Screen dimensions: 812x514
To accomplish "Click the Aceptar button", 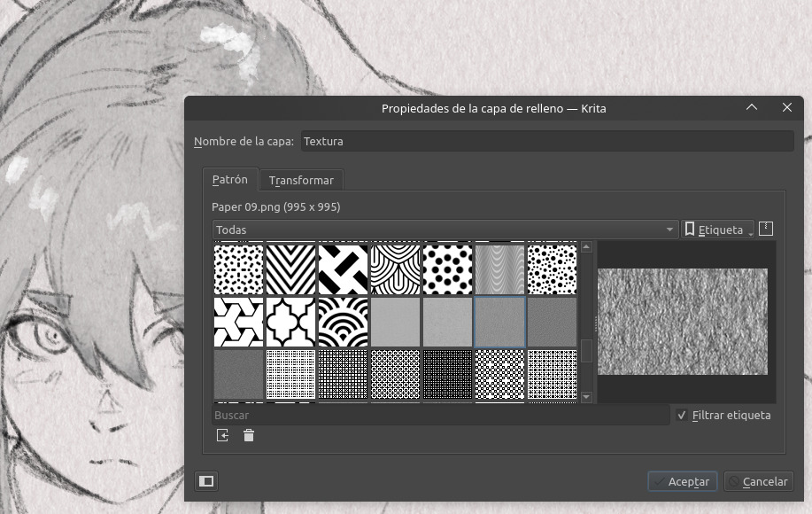I will pyautogui.click(x=682, y=481).
